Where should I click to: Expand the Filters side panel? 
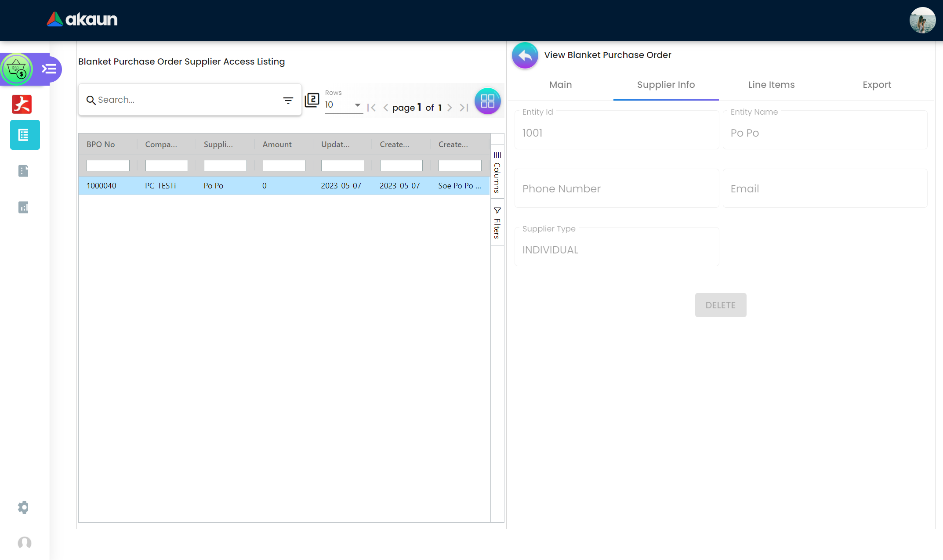497,223
